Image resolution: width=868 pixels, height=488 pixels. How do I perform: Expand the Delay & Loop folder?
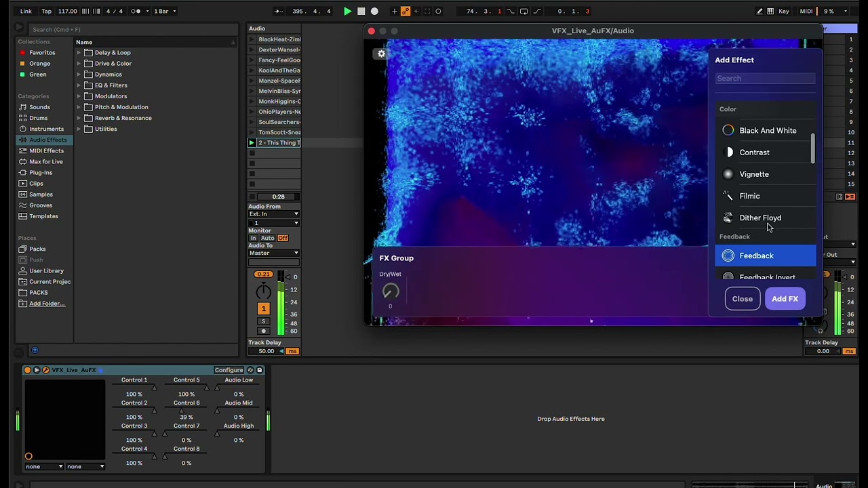pyautogui.click(x=79, y=52)
